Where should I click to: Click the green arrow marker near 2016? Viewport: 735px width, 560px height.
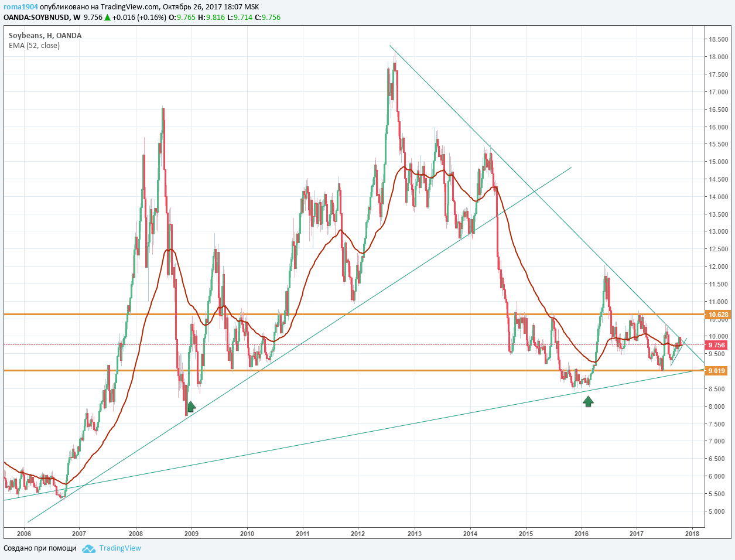click(589, 401)
